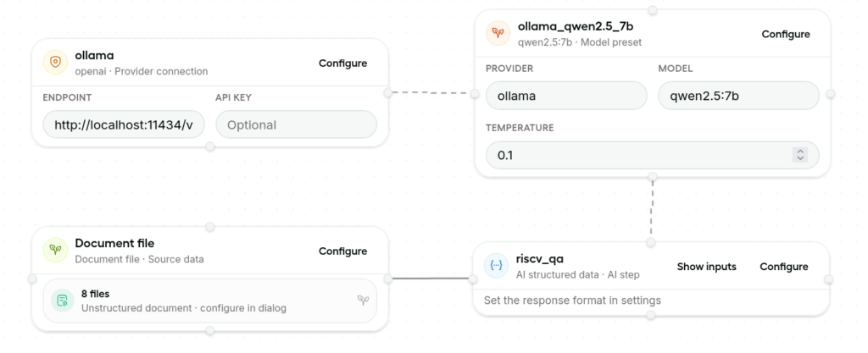
Task: Click the temperature stepper arrows
Action: [798, 154]
